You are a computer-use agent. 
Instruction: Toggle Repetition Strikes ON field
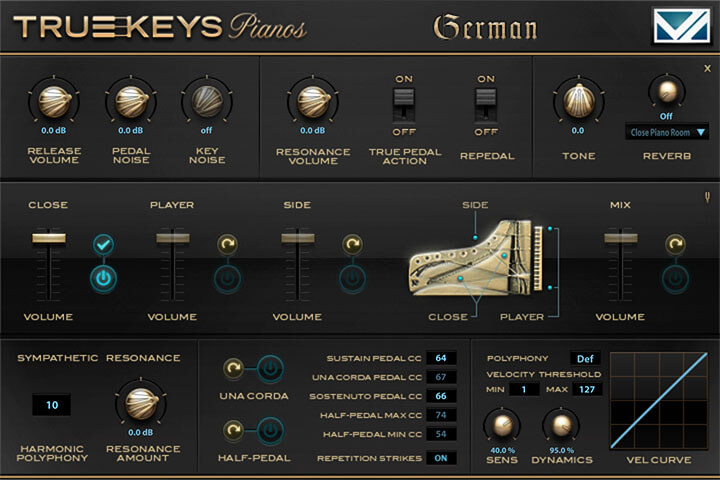441,458
